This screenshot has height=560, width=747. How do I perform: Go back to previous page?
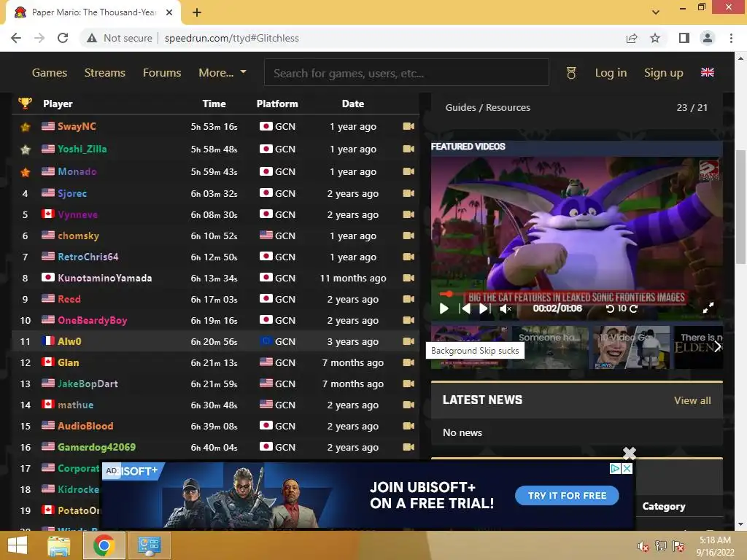coord(16,38)
